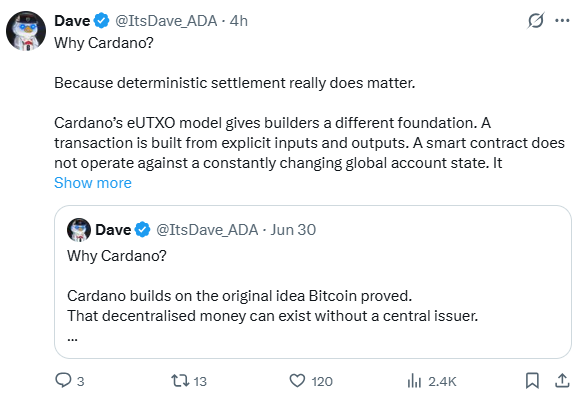Click the Dave display name in main post
Screen dimensions: 583x400
coord(72,21)
